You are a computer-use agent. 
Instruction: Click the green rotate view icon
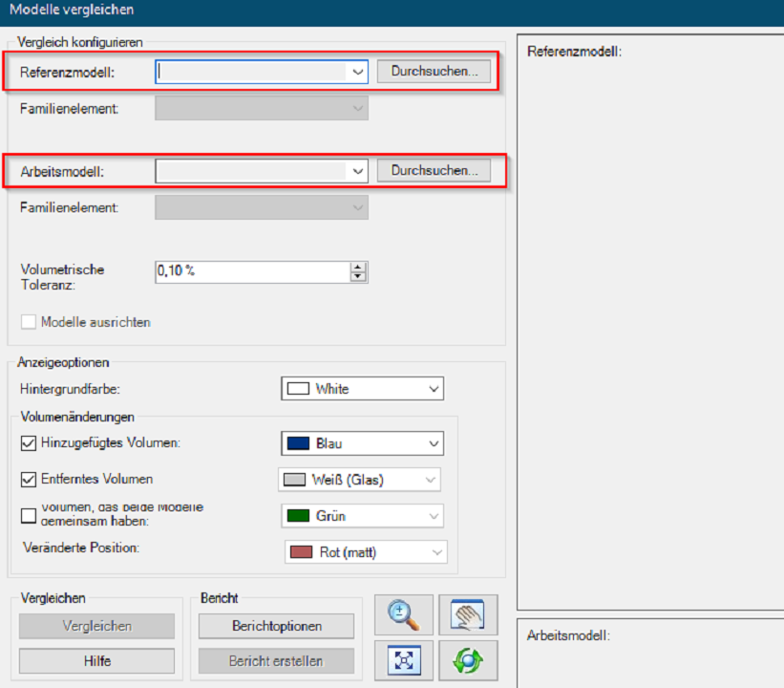pyautogui.click(x=468, y=660)
